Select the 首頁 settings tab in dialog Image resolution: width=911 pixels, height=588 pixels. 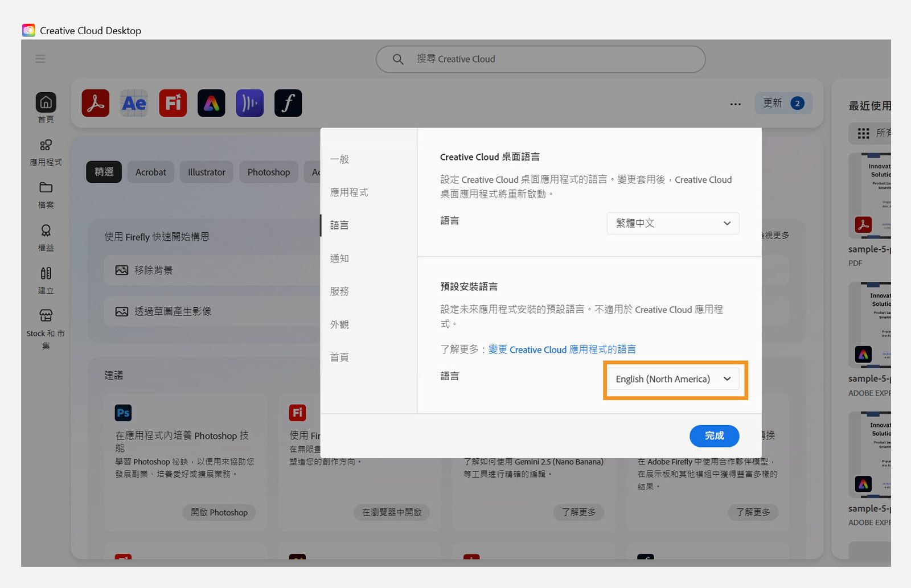coord(340,357)
